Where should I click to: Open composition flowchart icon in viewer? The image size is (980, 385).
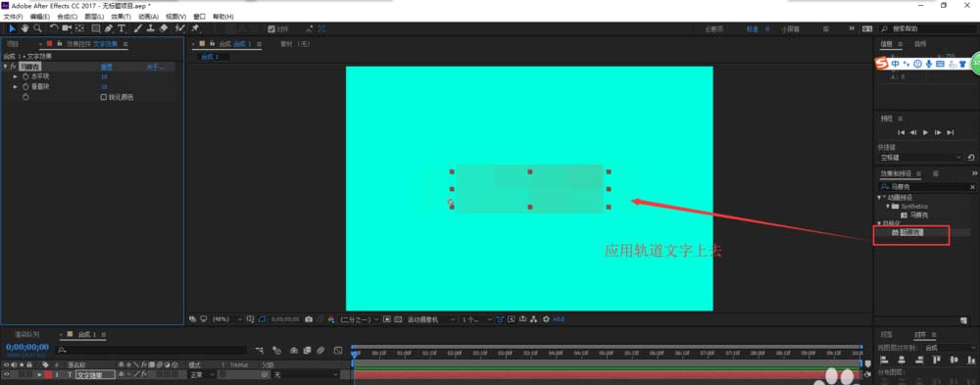point(533,318)
